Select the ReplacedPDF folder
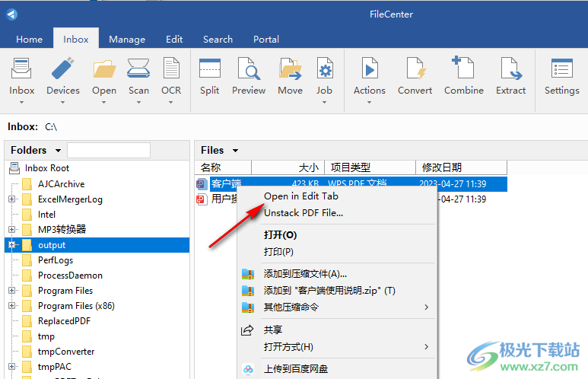This screenshot has width=588, height=379. pos(64,321)
